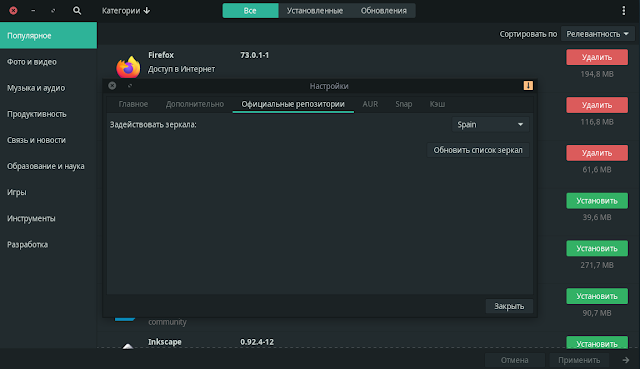Image resolution: width=640 pixels, height=369 pixels.
Task: Open the Главное settings tab
Action: click(x=133, y=104)
